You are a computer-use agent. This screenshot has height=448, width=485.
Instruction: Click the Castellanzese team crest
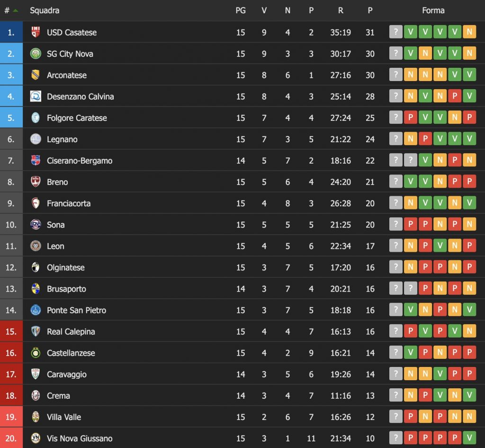point(36,353)
